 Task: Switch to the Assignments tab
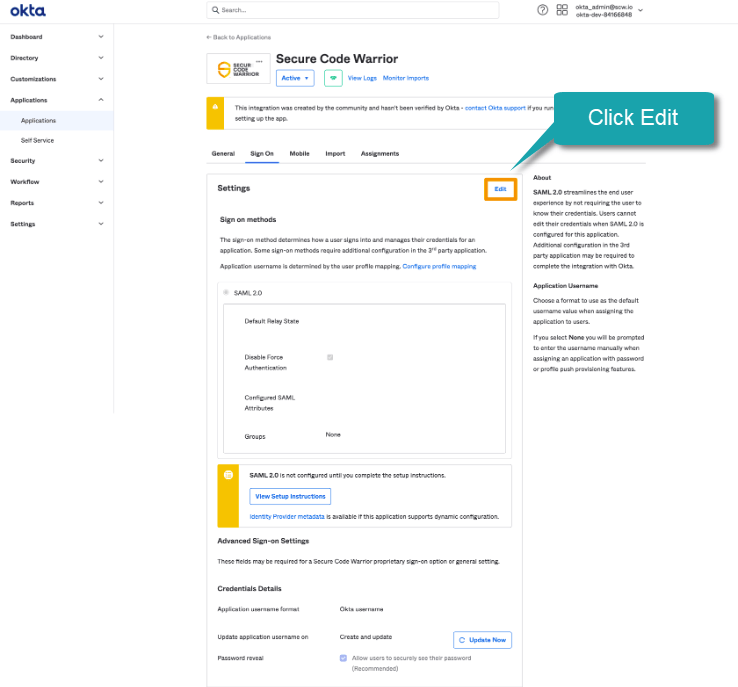pyautogui.click(x=380, y=153)
